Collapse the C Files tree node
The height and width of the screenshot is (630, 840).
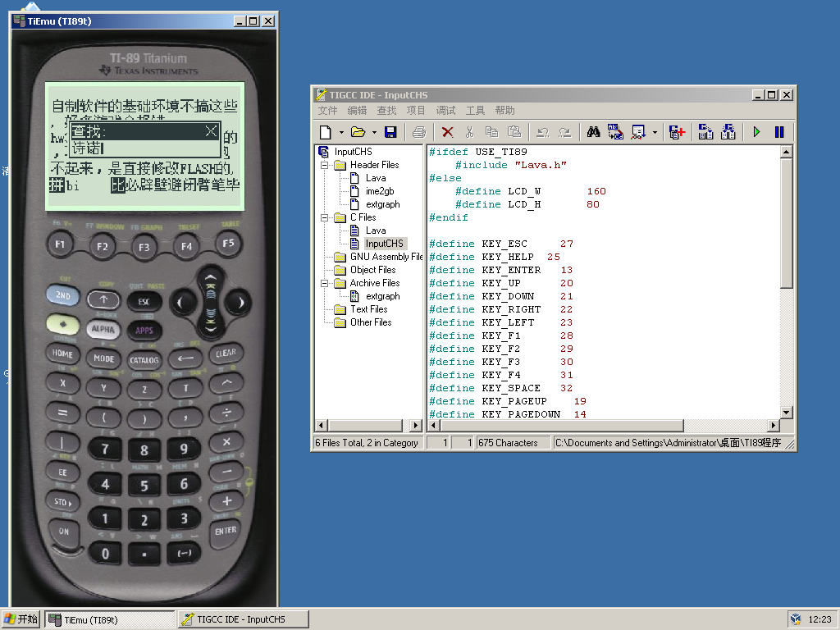pos(324,217)
